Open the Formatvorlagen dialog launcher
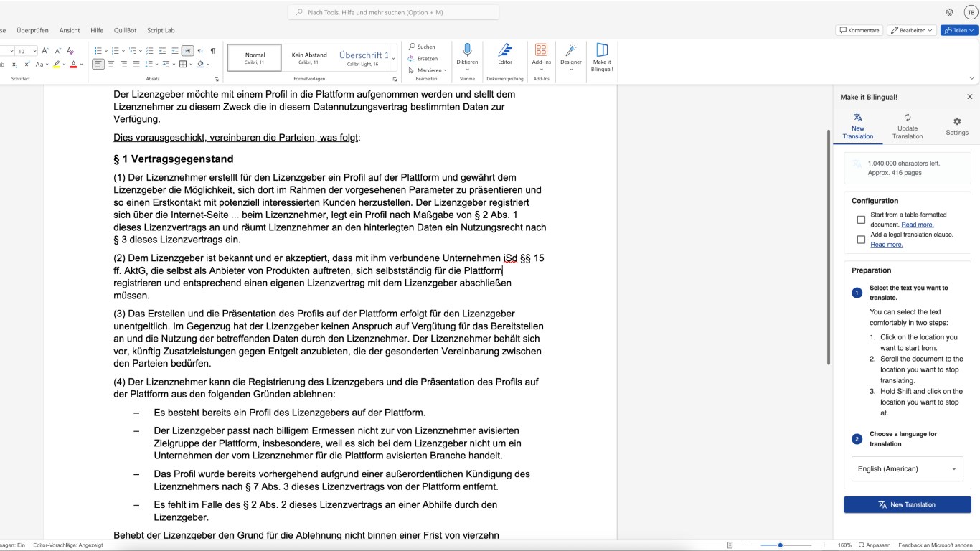 (x=394, y=79)
